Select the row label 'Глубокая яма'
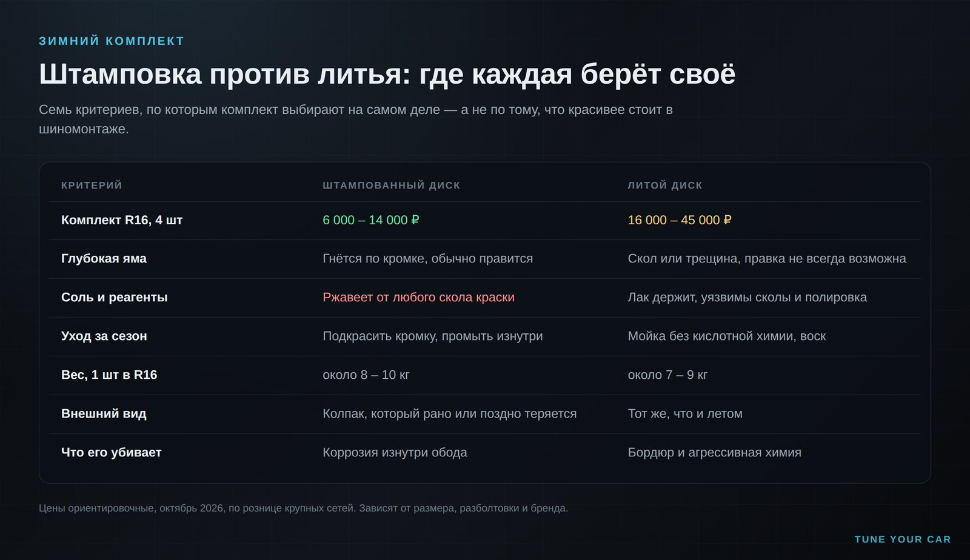970x560 pixels. click(104, 258)
